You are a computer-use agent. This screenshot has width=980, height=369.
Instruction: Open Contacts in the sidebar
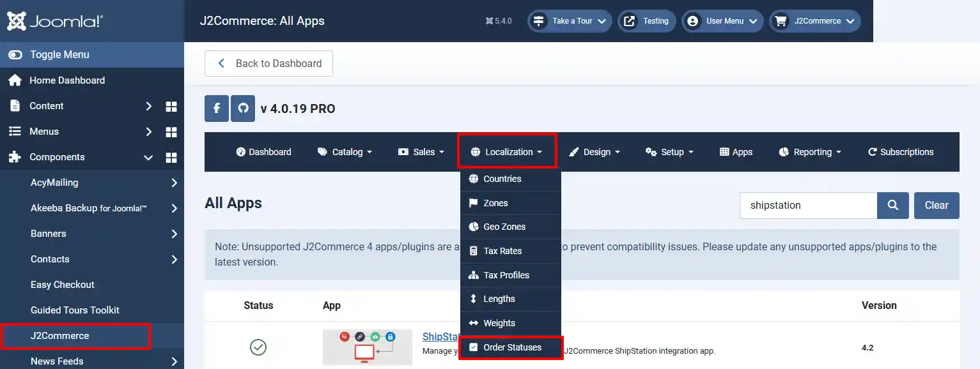pyautogui.click(x=50, y=259)
